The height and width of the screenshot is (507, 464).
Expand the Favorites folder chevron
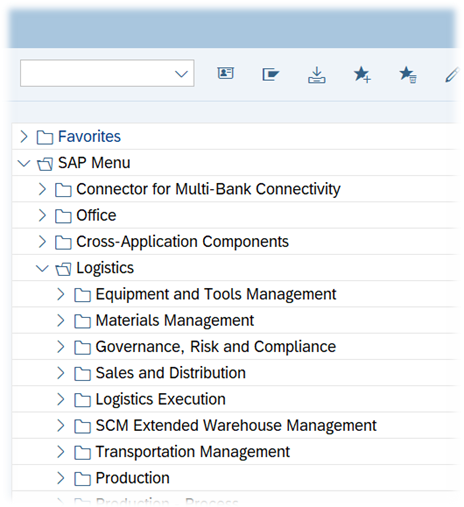click(24, 136)
